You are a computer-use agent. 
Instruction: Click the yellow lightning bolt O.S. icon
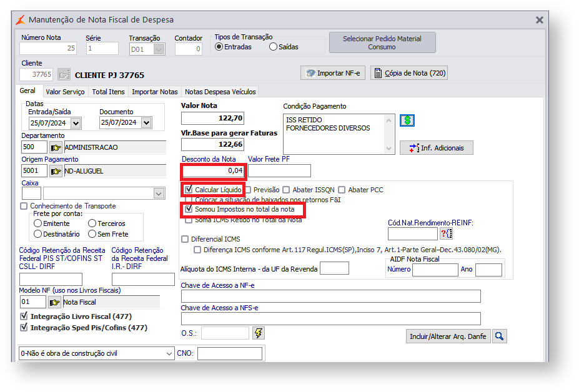(x=258, y=333)
